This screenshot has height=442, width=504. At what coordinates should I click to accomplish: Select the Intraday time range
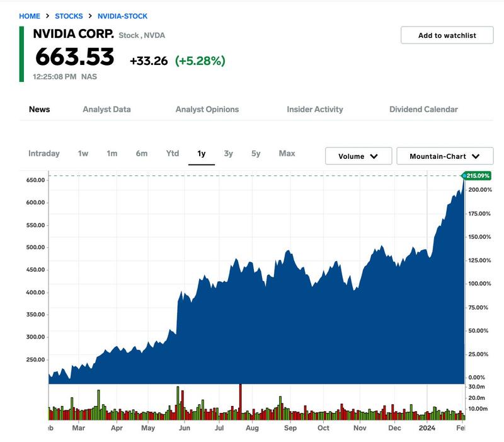coord(44,153)
